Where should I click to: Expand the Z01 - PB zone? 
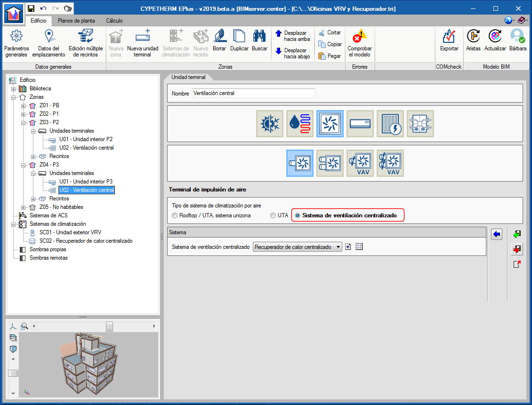(x=24, y=106)
